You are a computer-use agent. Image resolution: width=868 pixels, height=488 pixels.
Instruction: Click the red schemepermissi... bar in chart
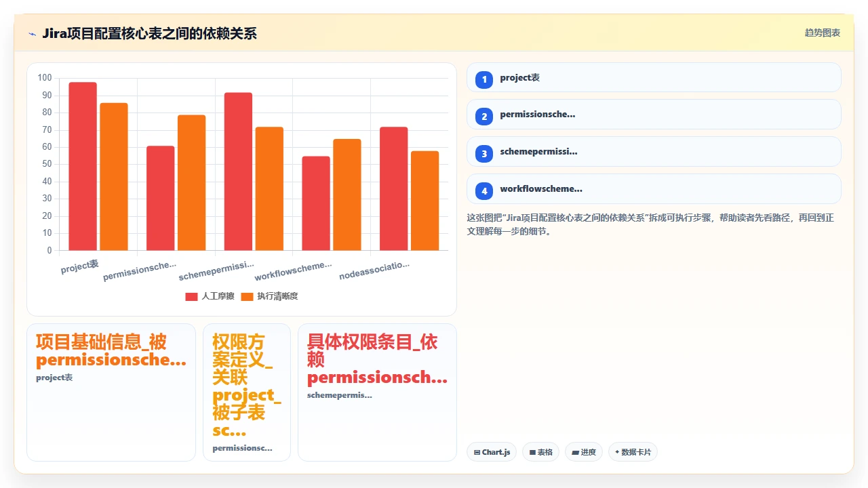238,171
